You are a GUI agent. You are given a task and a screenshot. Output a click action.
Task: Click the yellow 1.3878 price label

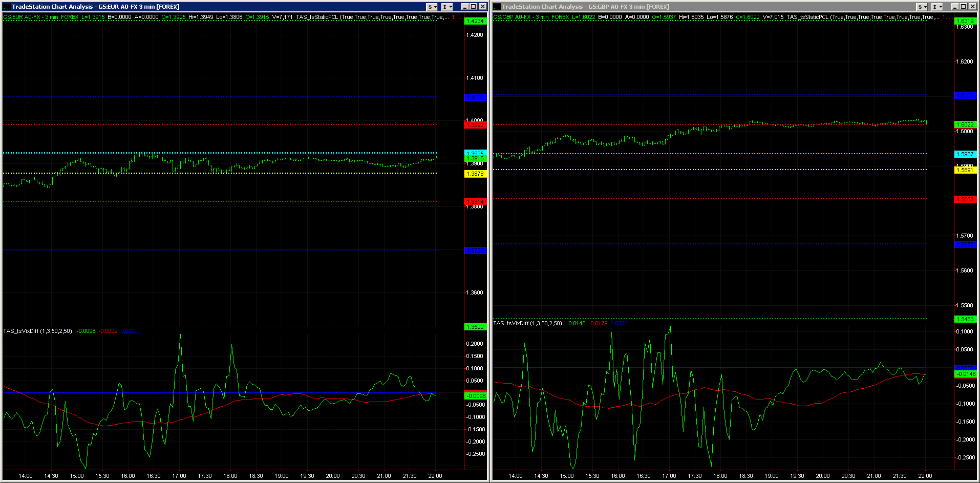pyautogui.click(x=475, y=174)
